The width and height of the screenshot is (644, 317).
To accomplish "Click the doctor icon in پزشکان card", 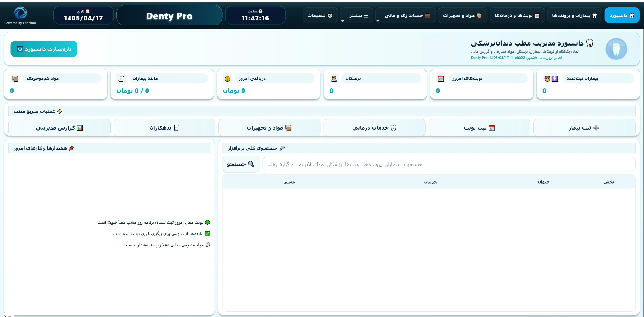I will (334, 78).
